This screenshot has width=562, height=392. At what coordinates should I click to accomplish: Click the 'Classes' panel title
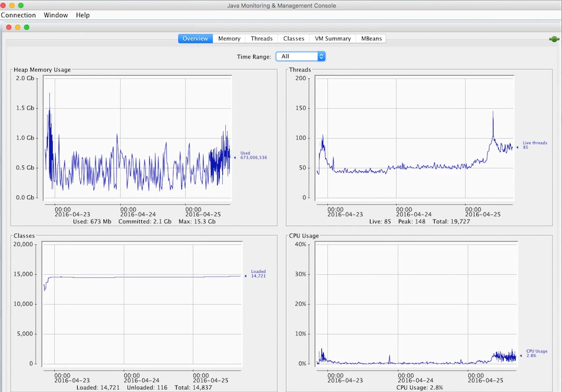point(24,236)
